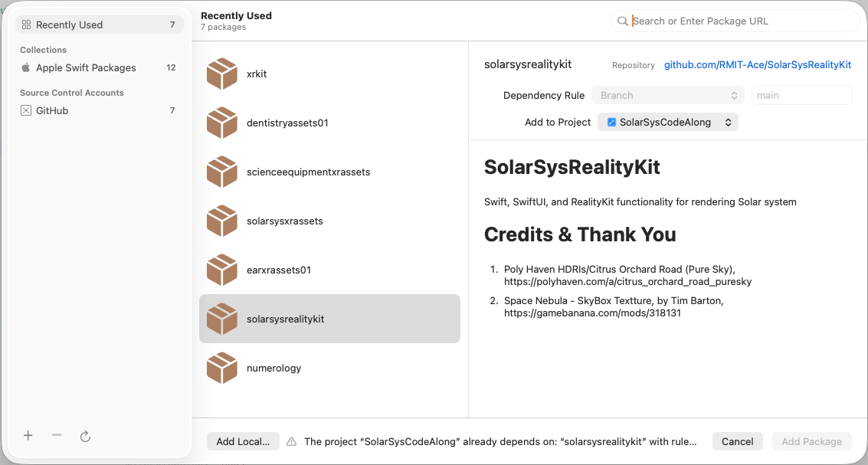Click the Add Local... button
The width and height of the screenshot is (868, 465).
point(243,442)
